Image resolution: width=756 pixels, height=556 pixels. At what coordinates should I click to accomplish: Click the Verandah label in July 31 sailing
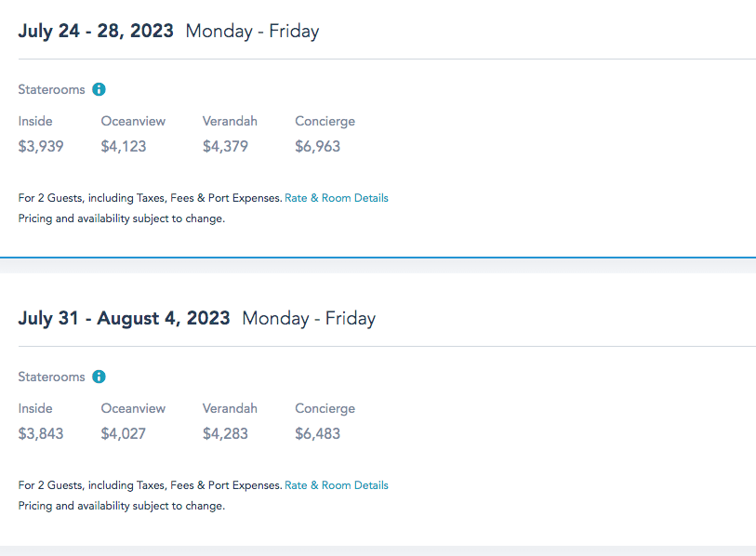coord(230,408)
